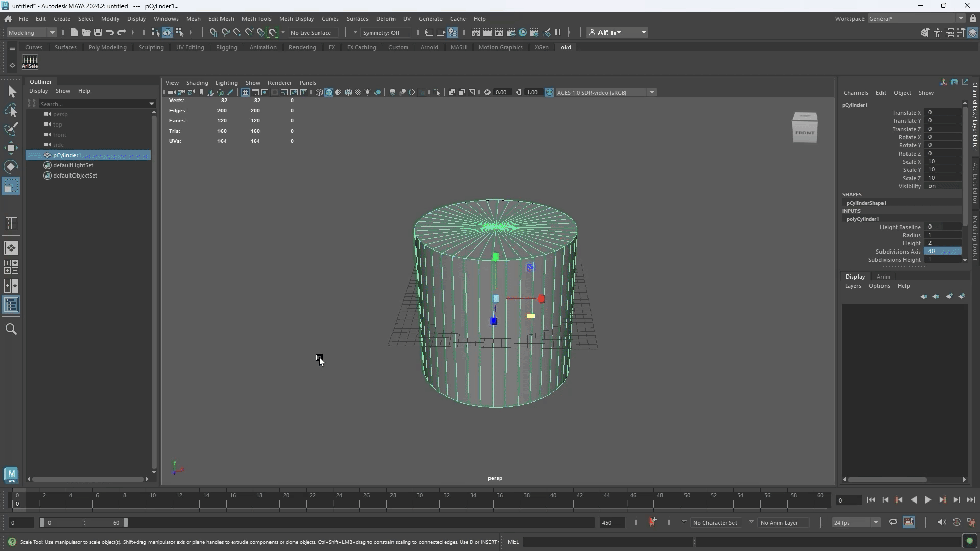Select the Move tool in the toolbox

(x=11, y=148)
